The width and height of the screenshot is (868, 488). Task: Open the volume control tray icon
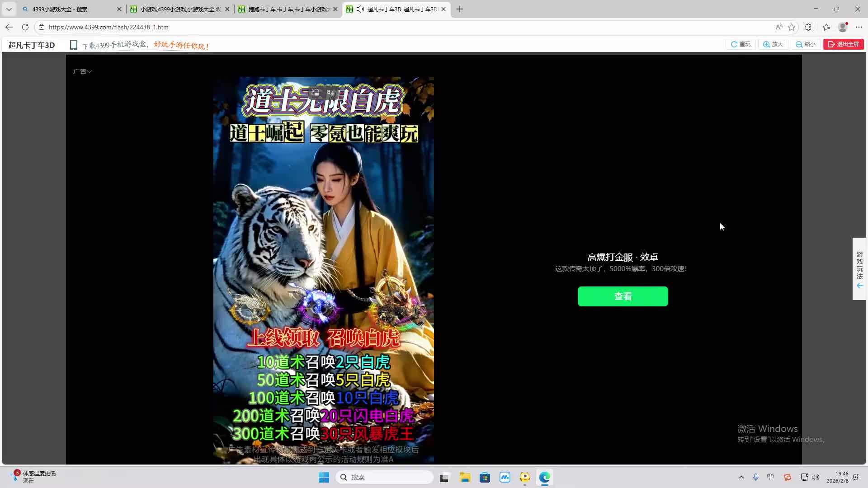(816, 477)
